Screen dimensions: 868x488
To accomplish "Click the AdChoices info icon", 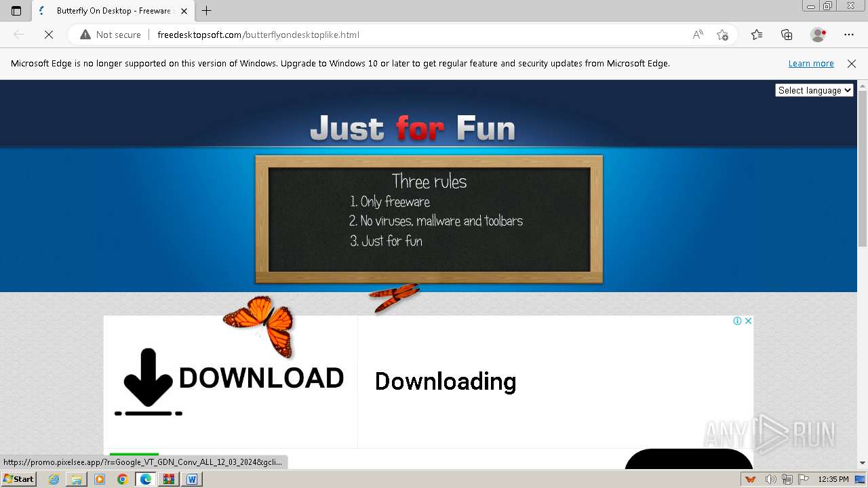I will coord(737,321).
